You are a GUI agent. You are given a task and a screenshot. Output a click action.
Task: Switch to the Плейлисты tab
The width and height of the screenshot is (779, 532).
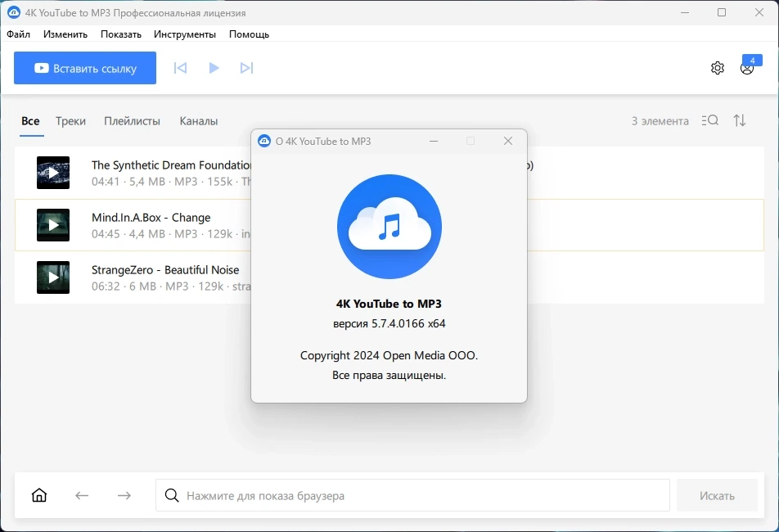[x=133, y=121]
